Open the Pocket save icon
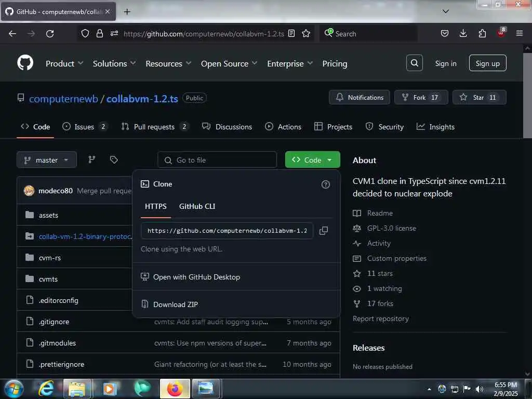This screenshot has width=532, height=399. 445,33
